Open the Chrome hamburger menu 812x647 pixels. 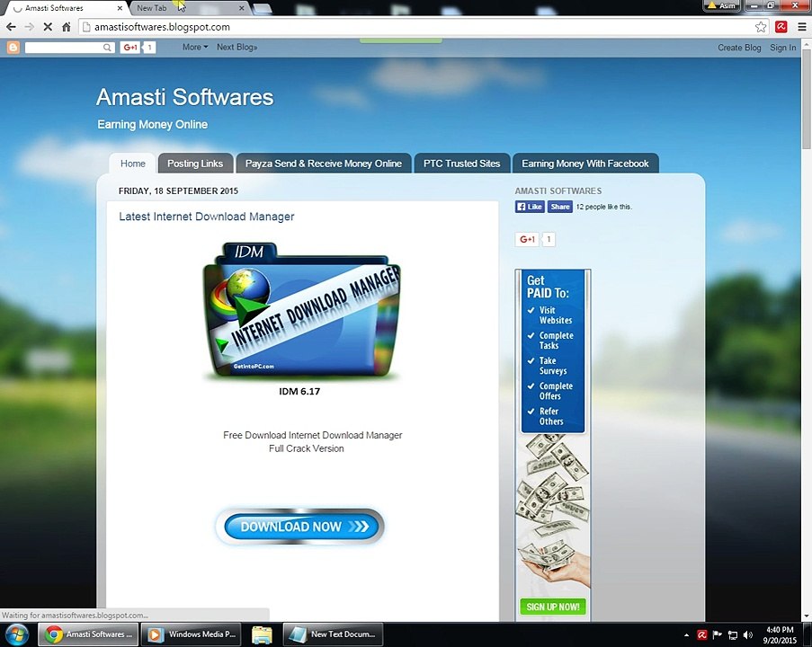click(x=801, y=27)
